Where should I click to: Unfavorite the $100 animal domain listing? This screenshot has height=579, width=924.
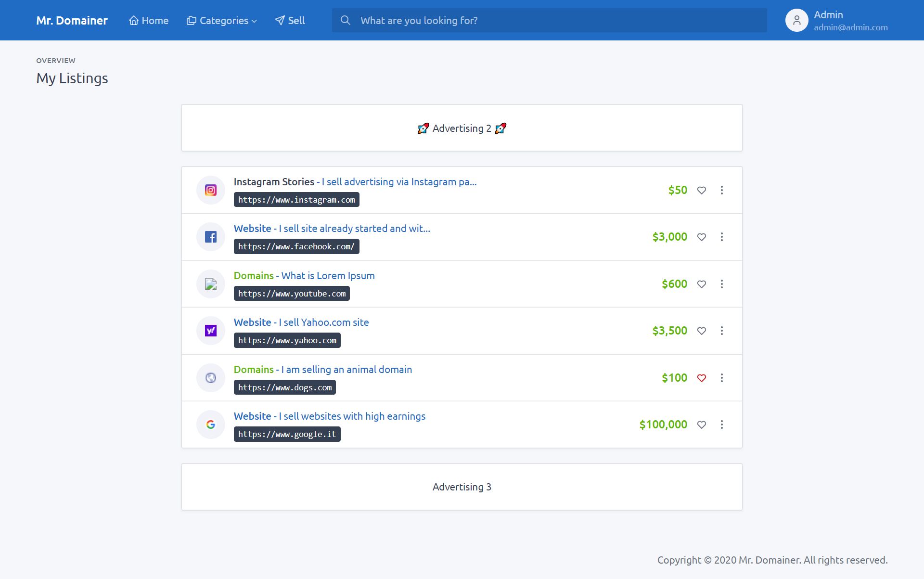[x=702, y=378]
